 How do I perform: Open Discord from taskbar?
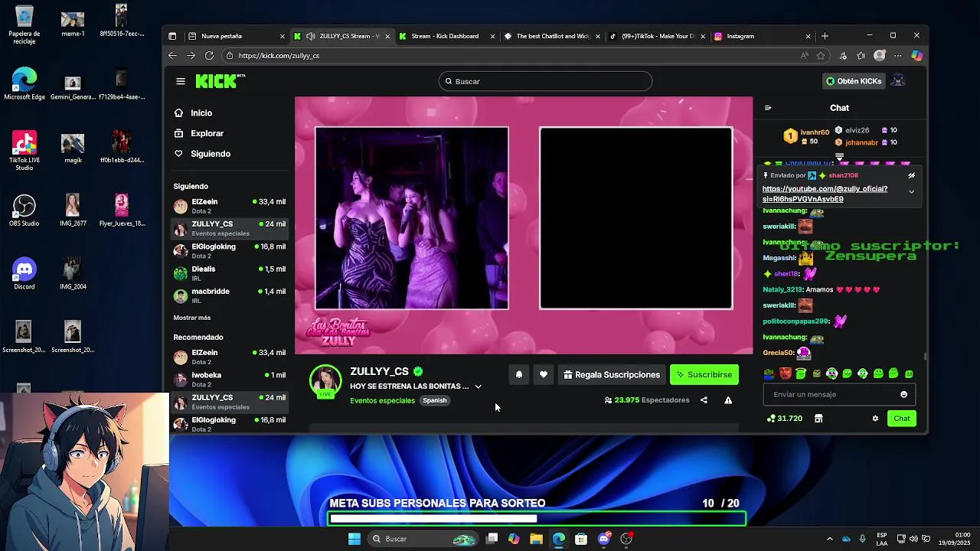[604, 539]
